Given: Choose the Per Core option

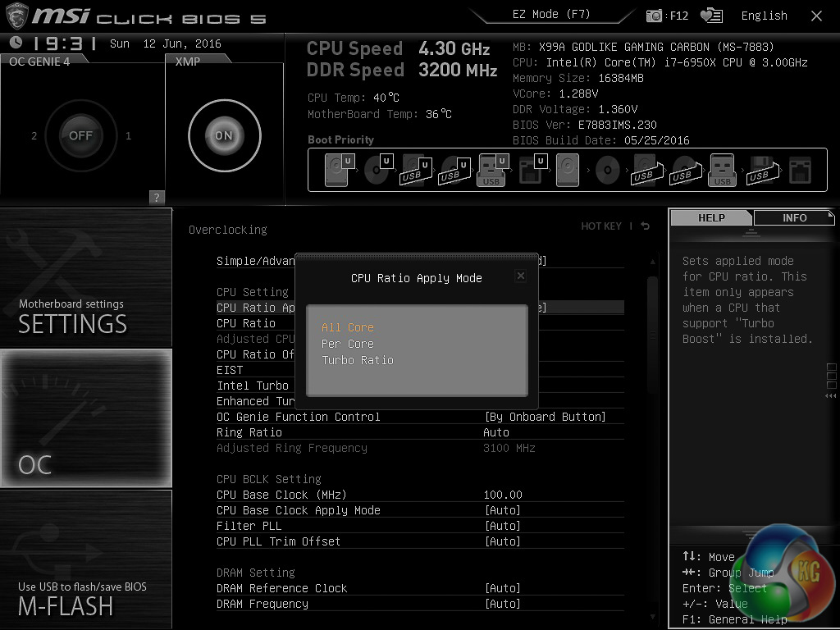Looking at the screenshot, I should point(348,344).
